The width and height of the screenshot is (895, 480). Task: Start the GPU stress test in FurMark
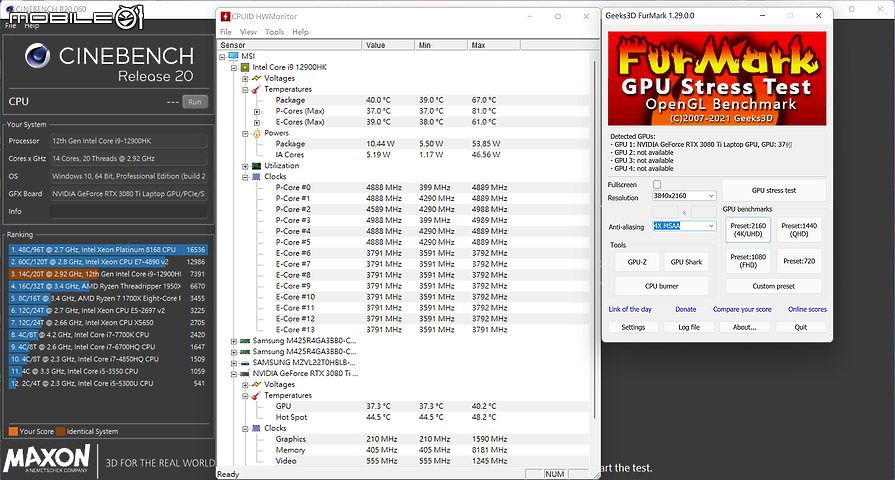click(x=774, y=191)
